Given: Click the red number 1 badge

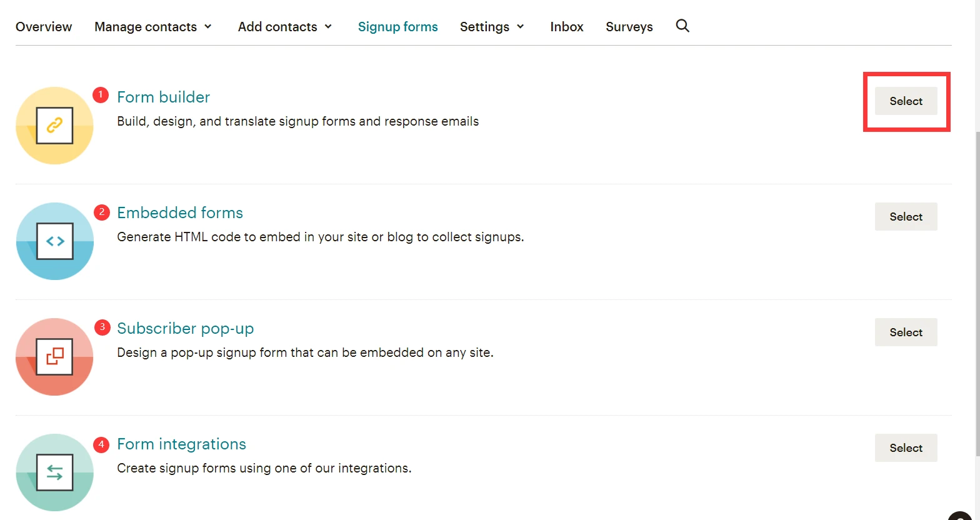Looking at the screenshot, I should pos(101,95).
